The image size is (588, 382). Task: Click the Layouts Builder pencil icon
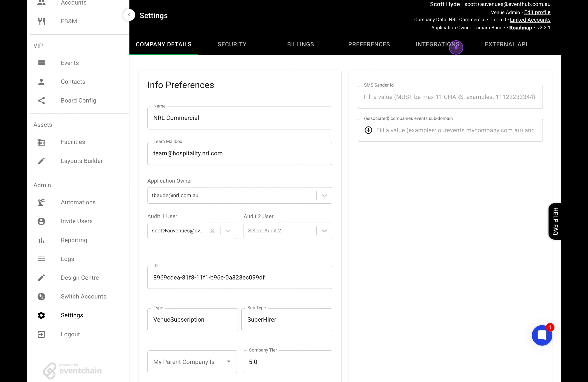click(41, 161)
